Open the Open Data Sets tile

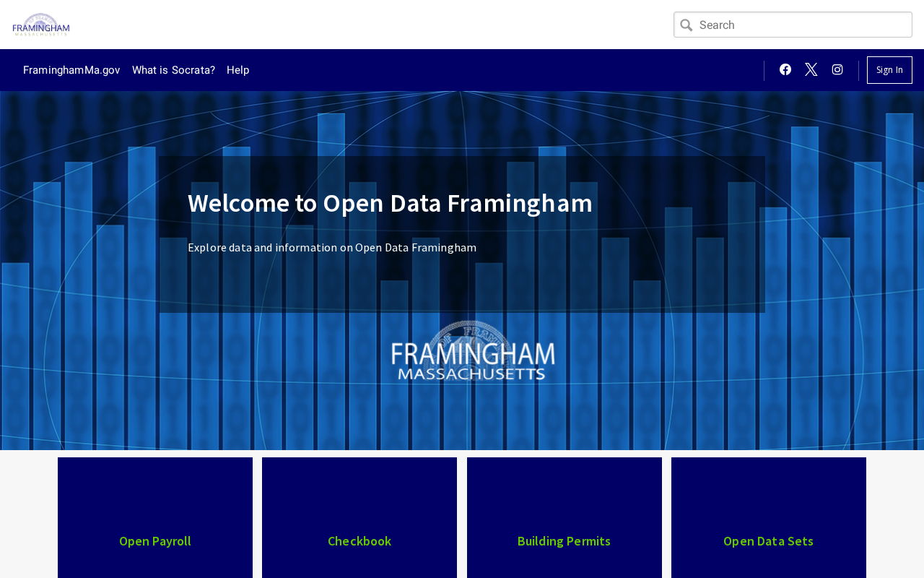pos(769,517)
